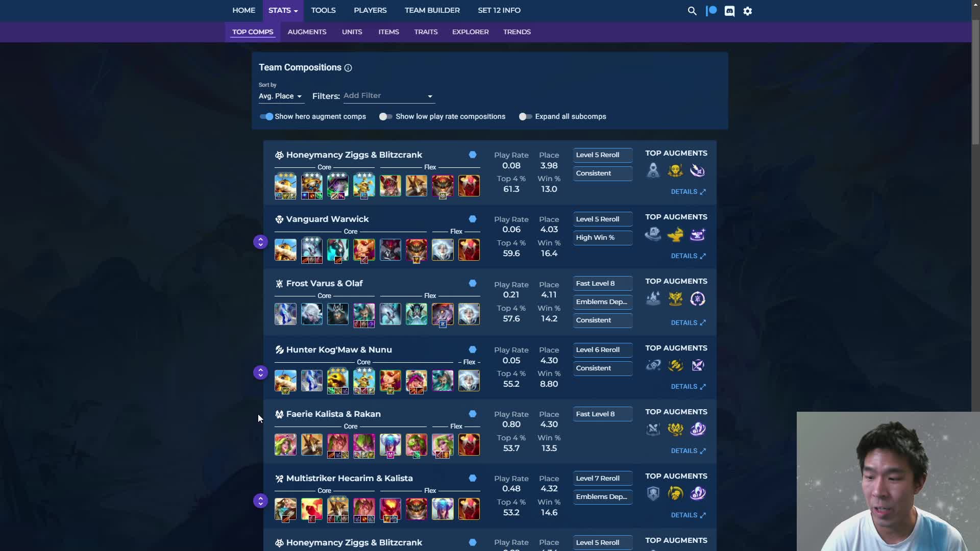The width and height of the screenshot is (980, 551).
Task: Open DETAILS for Faerie Kalista & Rakan
Action: [688, 451]
